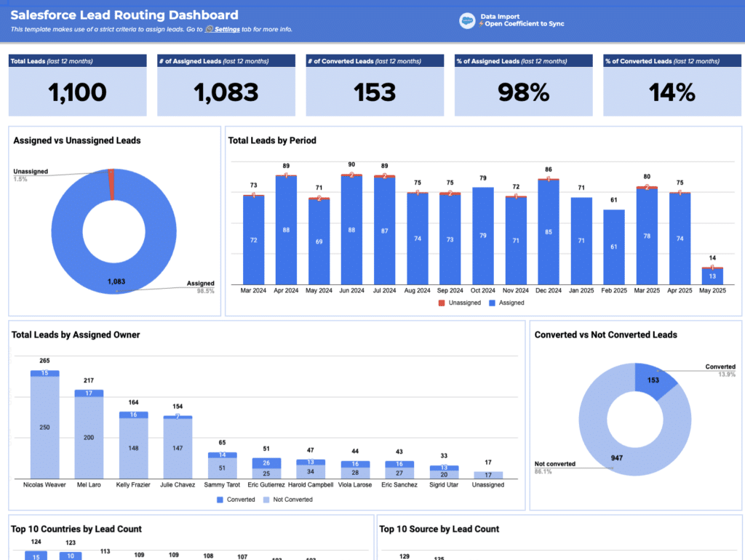Click the 'Top 10 Countries by Lead Count' title
The width and height of the screenshot is (745, 560).
(76, 529)
